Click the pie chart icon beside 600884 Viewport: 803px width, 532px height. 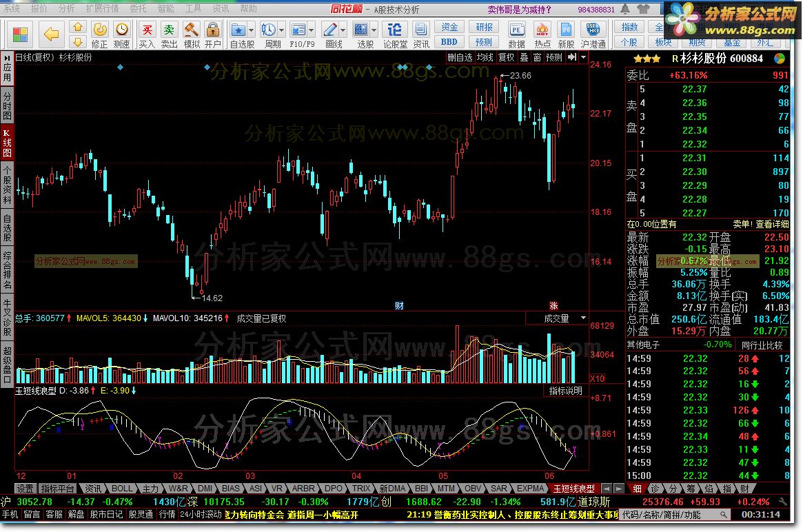[780, 59]
